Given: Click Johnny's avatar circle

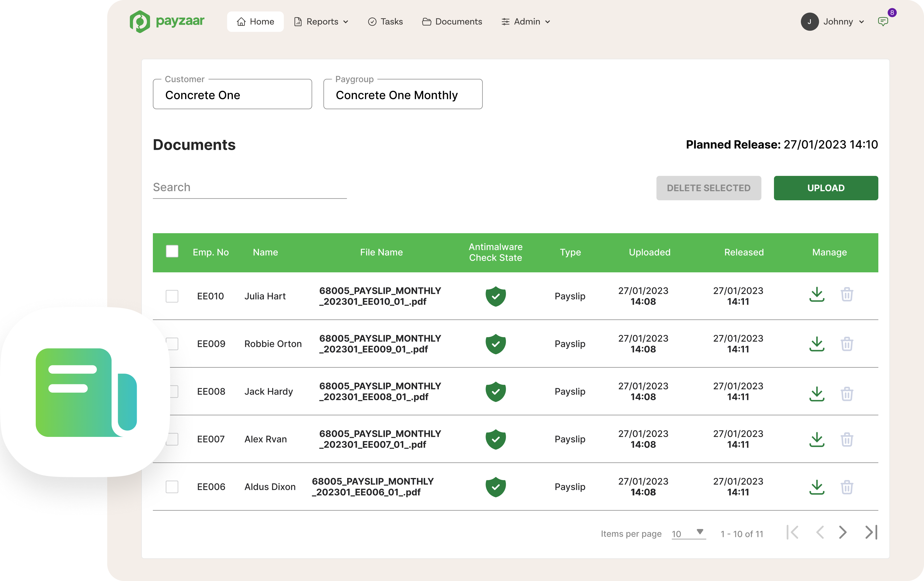Looking at the screenshot, I should [x=810, y=22].
